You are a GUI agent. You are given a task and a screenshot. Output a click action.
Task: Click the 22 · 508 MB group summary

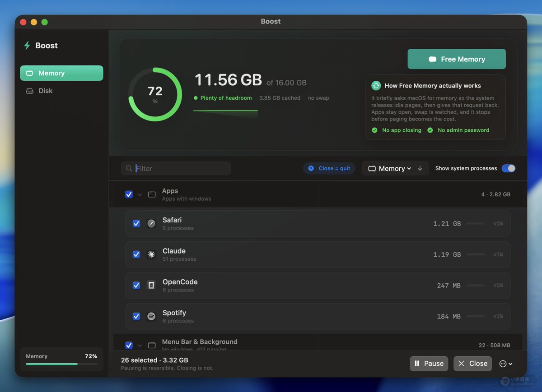pos(495,346)
